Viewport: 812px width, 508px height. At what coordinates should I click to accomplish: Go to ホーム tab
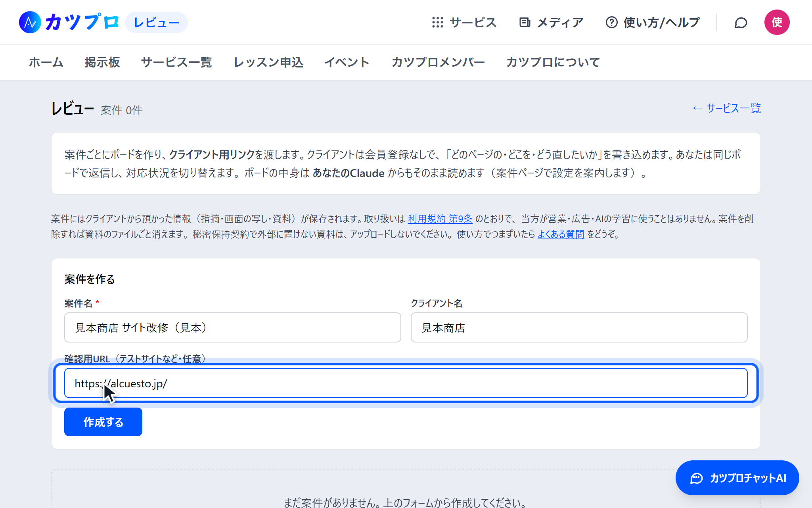46,62
